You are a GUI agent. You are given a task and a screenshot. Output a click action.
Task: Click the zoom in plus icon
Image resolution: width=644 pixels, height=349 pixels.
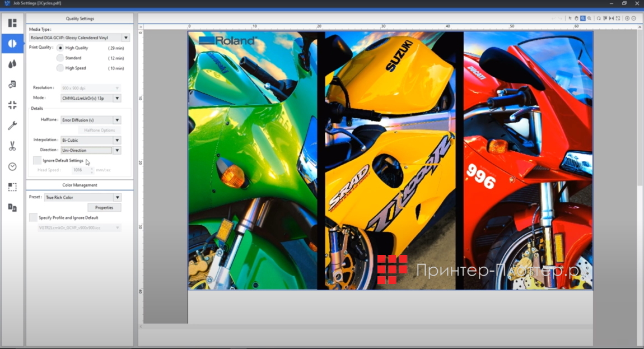point(627,18)
